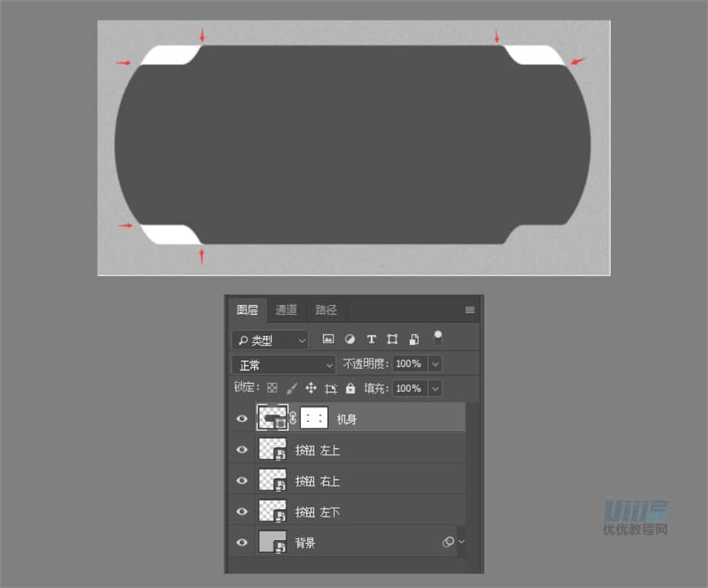Hide the 机身 layer
708x588 pixels.
click(242, 419)
